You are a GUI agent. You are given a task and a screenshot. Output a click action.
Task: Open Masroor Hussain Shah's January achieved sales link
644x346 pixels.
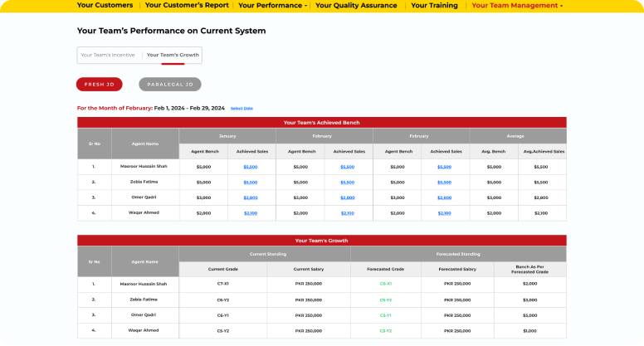coord(251,167)
